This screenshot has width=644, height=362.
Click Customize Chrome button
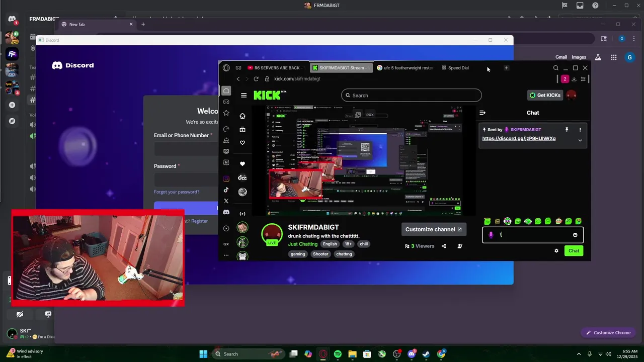(608, 332)
